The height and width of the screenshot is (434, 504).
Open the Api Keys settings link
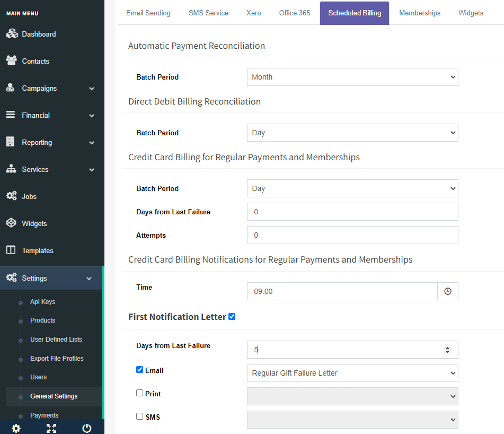pyautogui.click(x=43, y=302)
